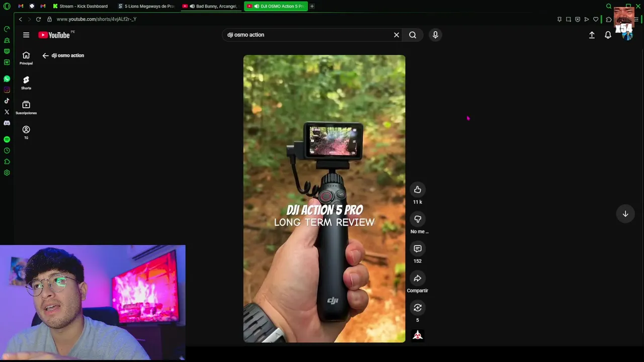
Task: Switch to the 5 Lions Megaways tab
Action: coord(147,6)
